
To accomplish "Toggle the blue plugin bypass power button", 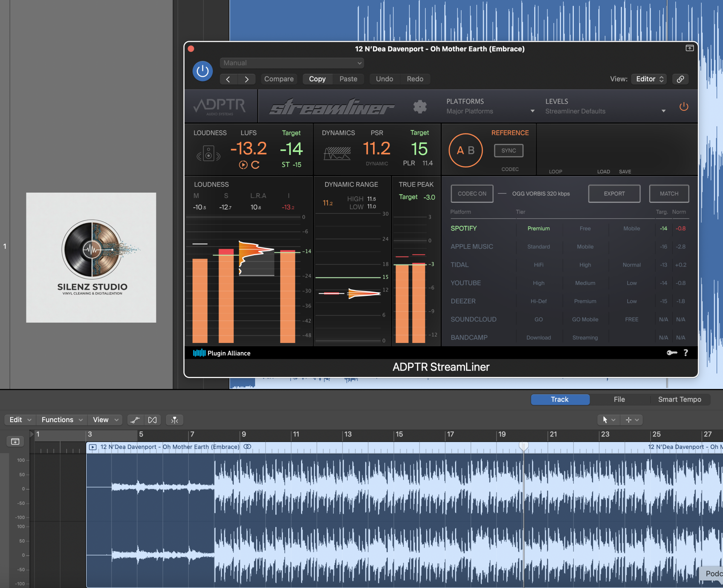I will (x=203, y=71).
